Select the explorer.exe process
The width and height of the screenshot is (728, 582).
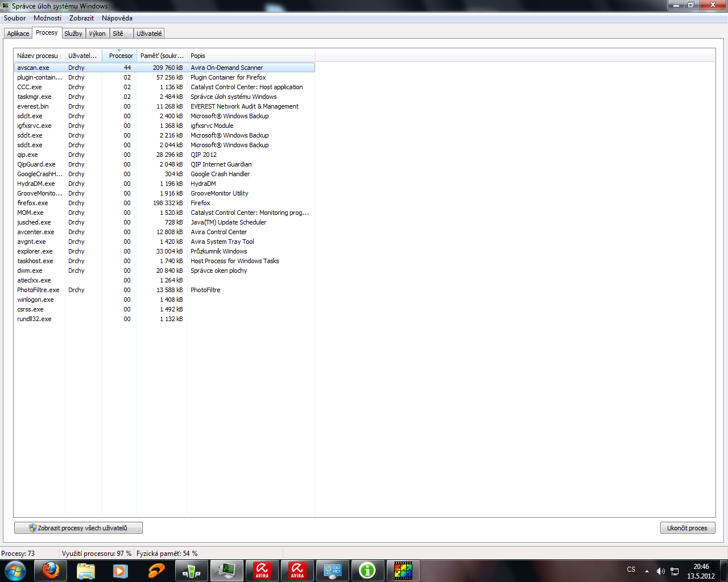click(164, 251)
